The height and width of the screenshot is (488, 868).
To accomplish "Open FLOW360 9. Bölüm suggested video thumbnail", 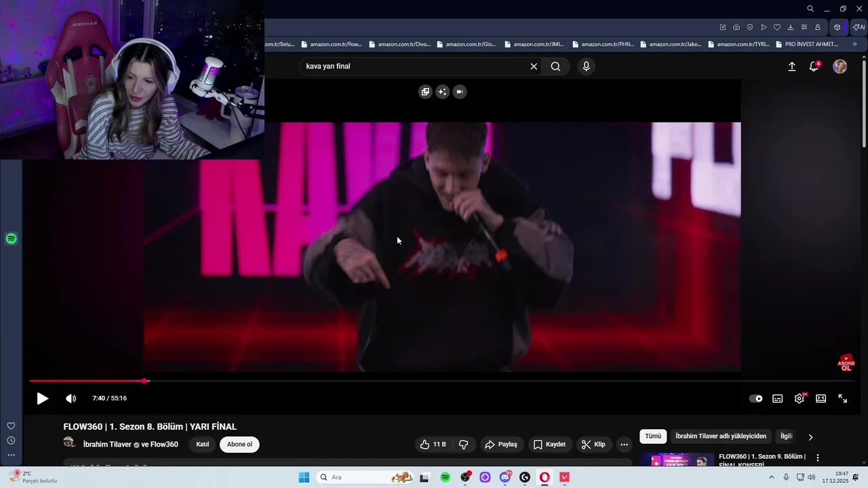I will [x=677, y=460].
